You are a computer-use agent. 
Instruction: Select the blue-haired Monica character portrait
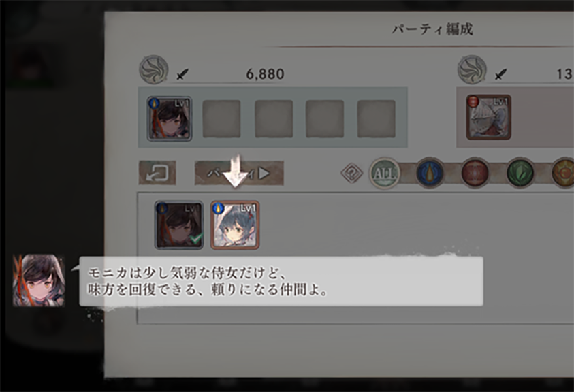pyautogui.click(x=235, y=225)
